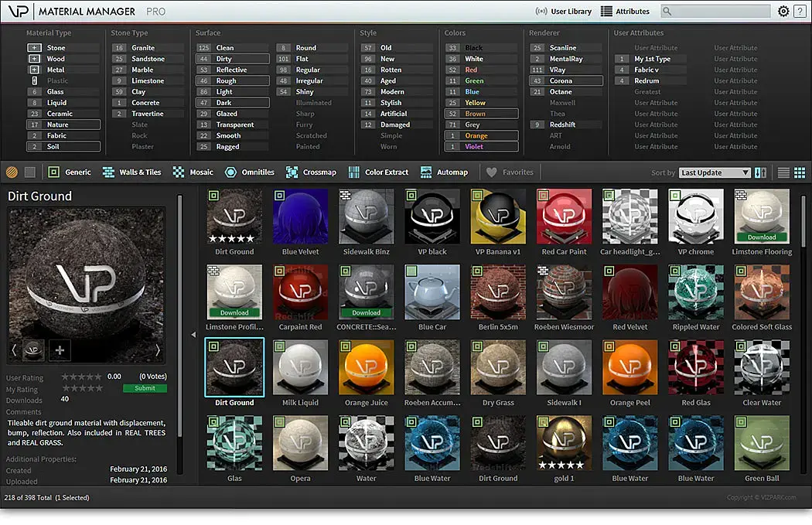Filter by Red color

coord(482,70)
